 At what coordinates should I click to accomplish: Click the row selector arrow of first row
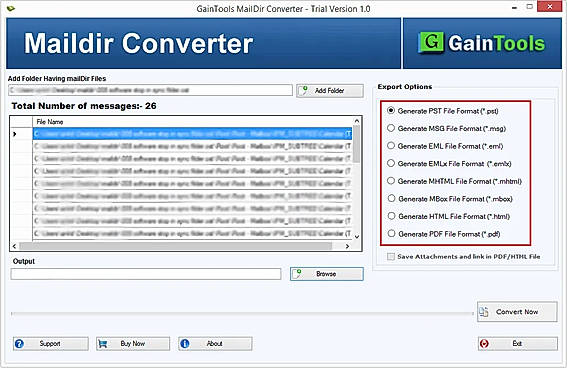(14, 134)
